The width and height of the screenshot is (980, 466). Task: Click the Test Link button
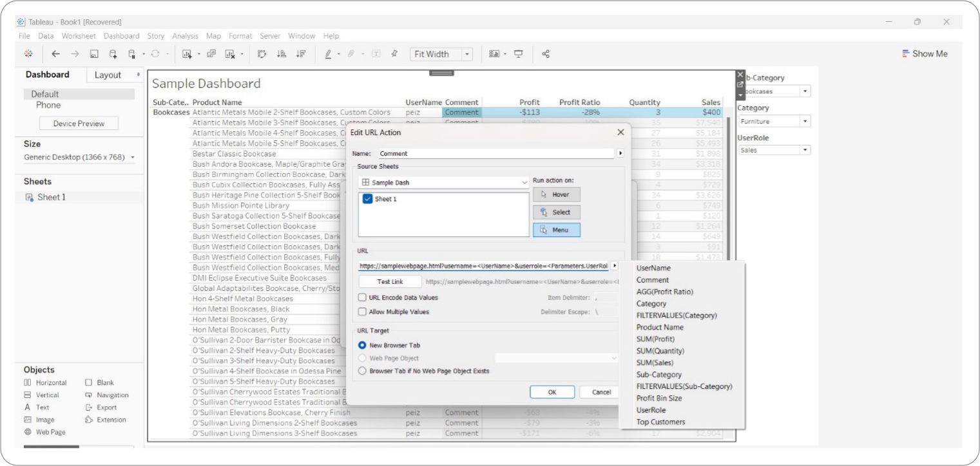390,281
